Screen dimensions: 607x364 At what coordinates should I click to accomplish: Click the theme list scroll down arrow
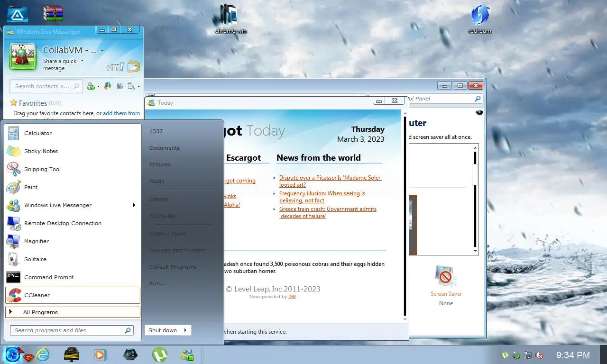pos(475,251)
